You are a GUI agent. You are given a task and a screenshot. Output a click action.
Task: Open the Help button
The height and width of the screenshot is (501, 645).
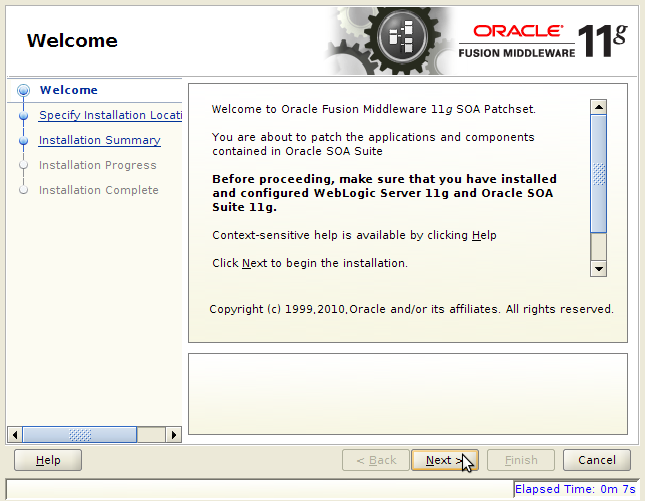click(48, 460)
